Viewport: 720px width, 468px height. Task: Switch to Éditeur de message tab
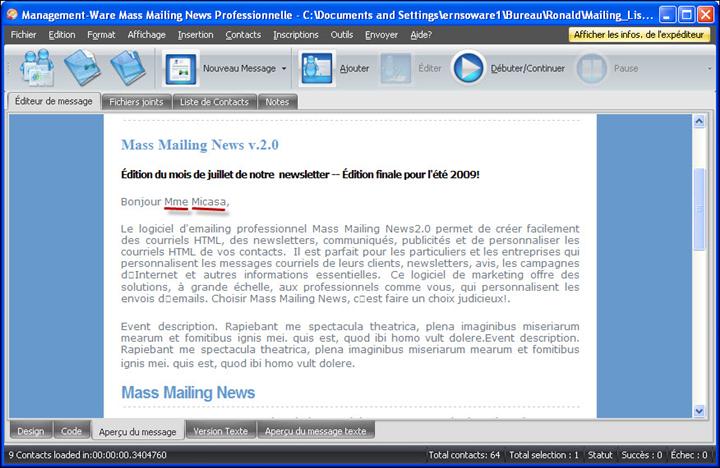point(54,101)
